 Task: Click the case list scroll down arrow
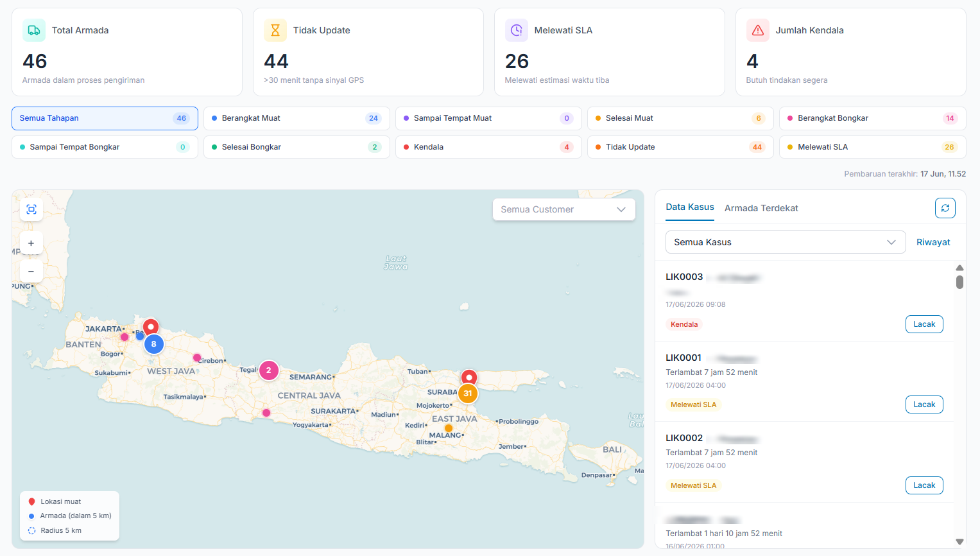(x=959, y=542)
